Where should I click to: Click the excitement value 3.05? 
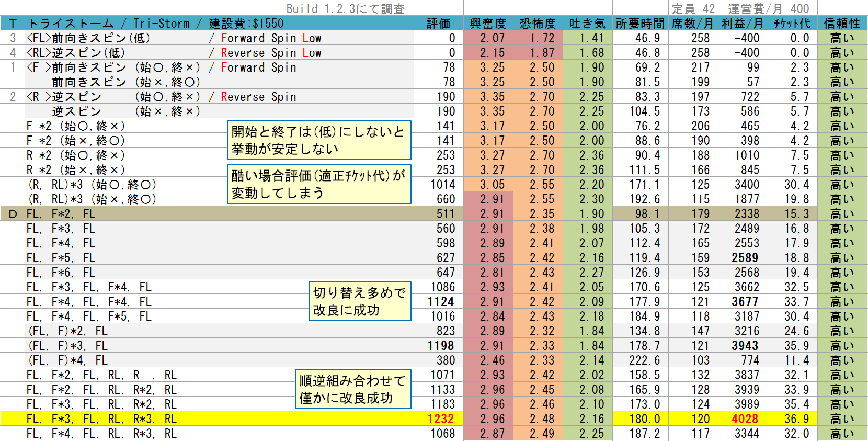492,185
